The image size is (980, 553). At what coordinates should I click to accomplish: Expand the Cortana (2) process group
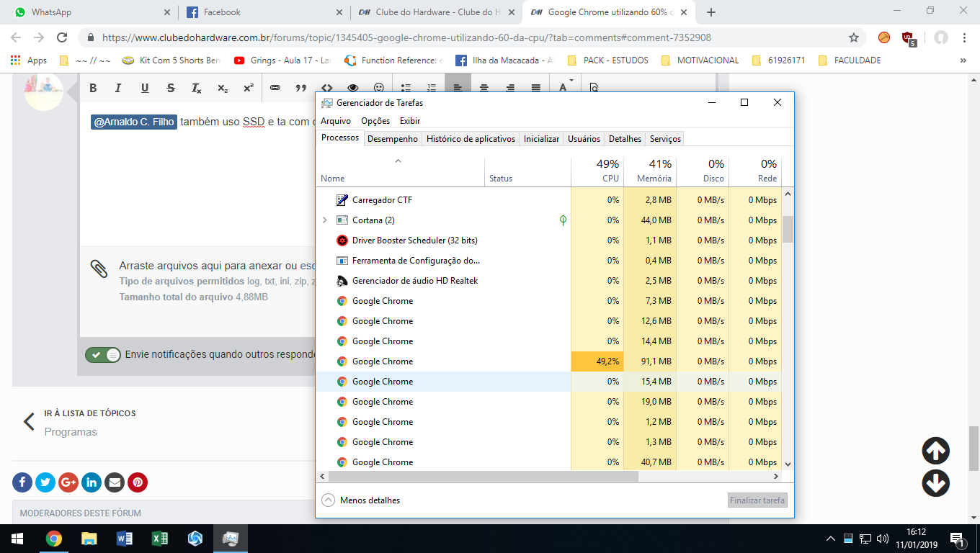(x=324, y=220)
